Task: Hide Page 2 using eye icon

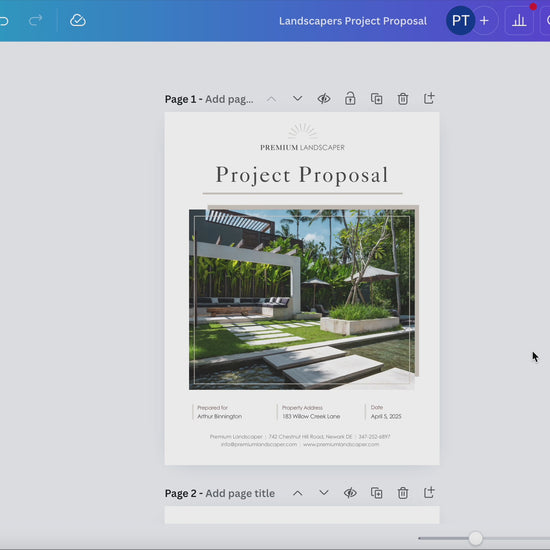Action: point(350,493)
